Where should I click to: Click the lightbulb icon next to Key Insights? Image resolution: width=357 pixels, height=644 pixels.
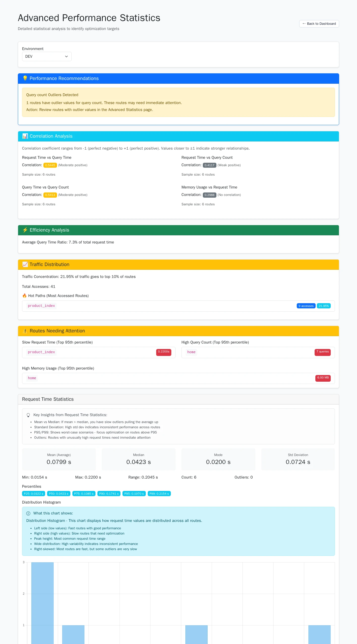click(28, 415)
